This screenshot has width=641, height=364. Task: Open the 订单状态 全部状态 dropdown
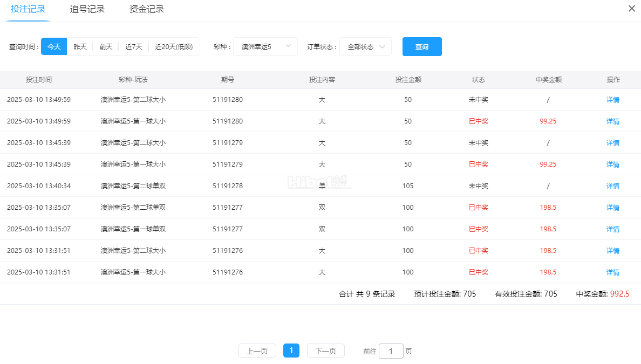(x=365, y=47)
